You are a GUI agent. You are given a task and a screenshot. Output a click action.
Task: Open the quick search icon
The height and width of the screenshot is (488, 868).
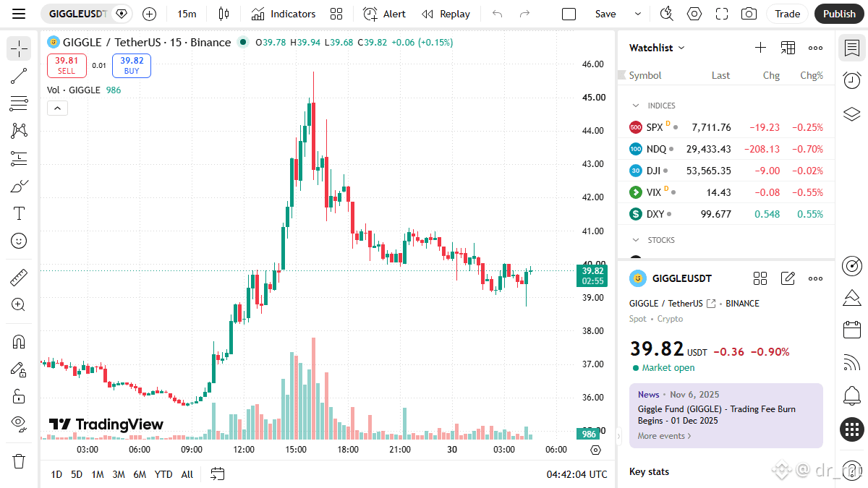[666, 14]
